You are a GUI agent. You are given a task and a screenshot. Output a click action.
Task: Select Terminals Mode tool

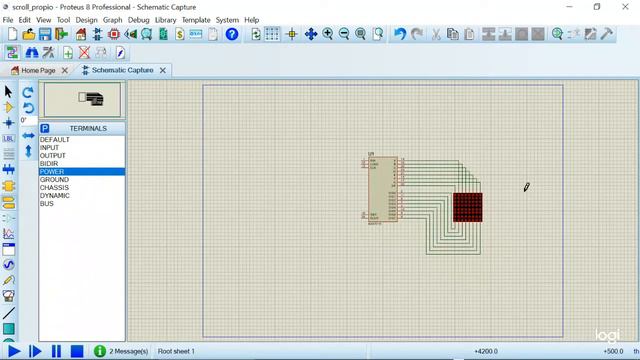coord(8,202)
